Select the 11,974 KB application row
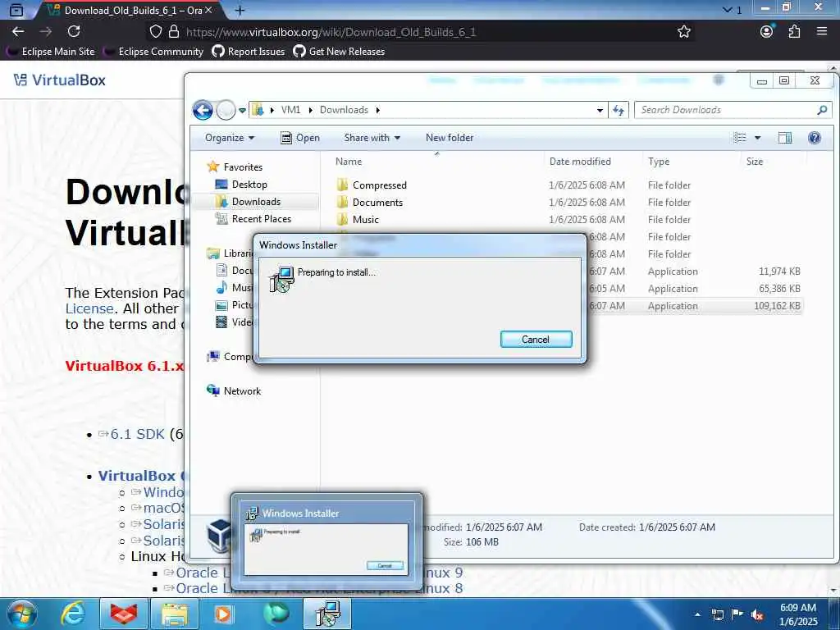Image resolution: width=840 pixels, height=630 pixels. click(695, 272)
